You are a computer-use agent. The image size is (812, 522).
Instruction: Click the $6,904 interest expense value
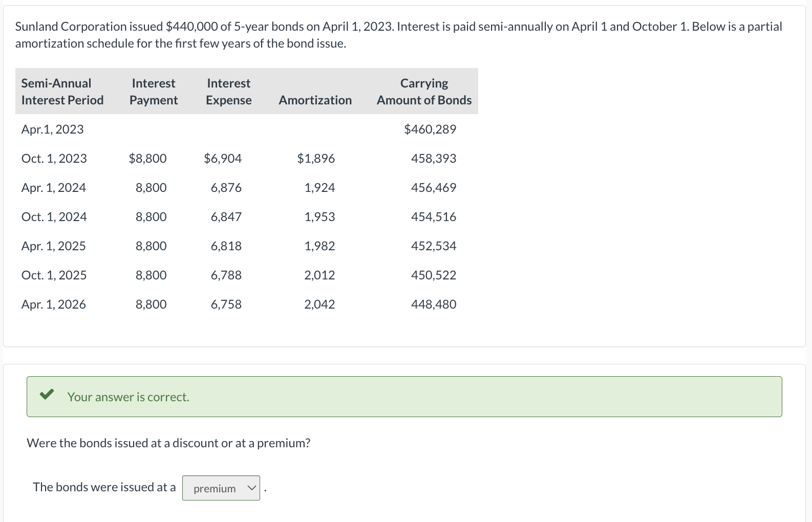click(223, 159)
